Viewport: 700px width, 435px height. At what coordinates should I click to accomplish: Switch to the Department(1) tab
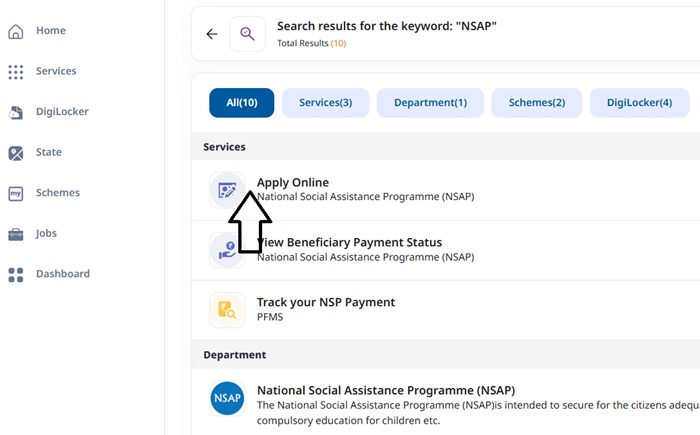click(430, 103)
